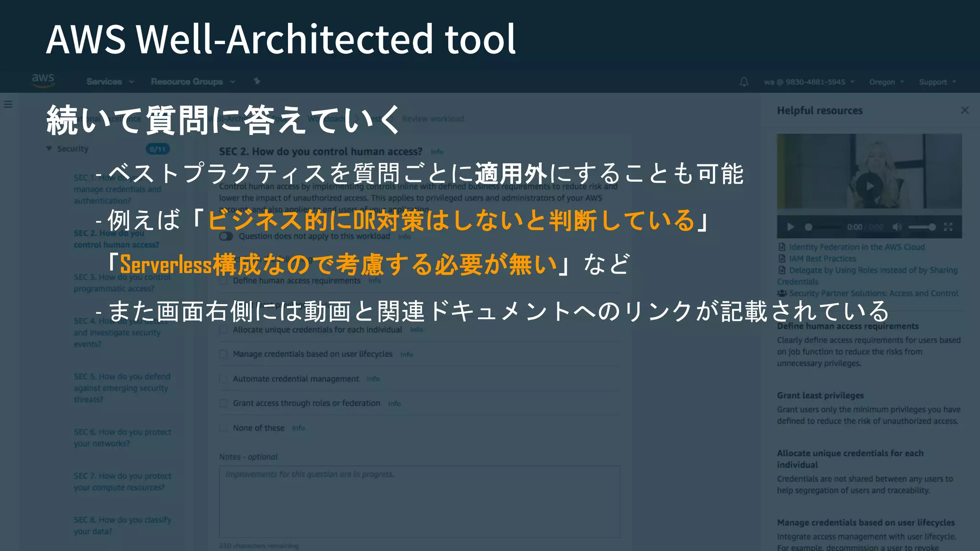
Task: Open the wa @ 9830-4881-5945 account menu
Action: point(809,82)
